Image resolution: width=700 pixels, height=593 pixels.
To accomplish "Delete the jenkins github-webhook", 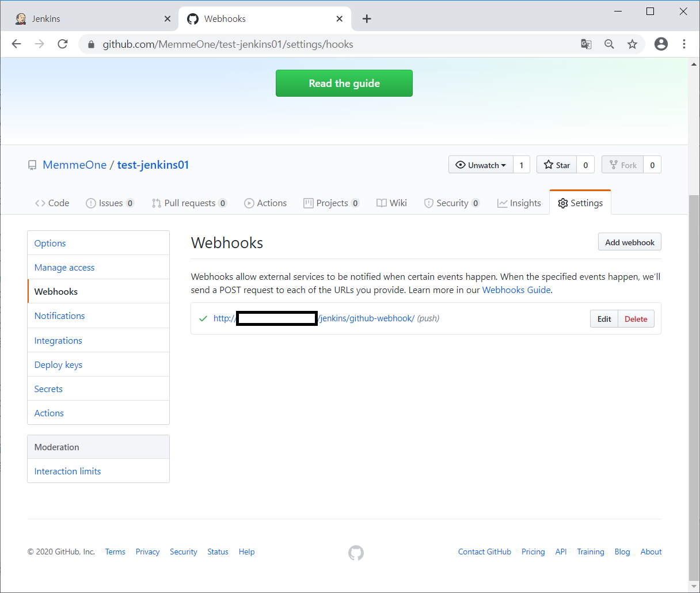I will point(636,319).
